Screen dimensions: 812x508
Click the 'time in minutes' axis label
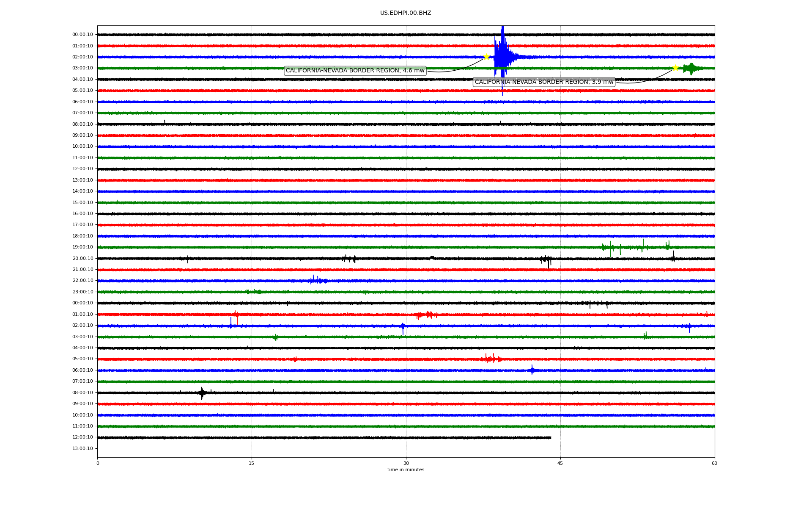(406, 469)
